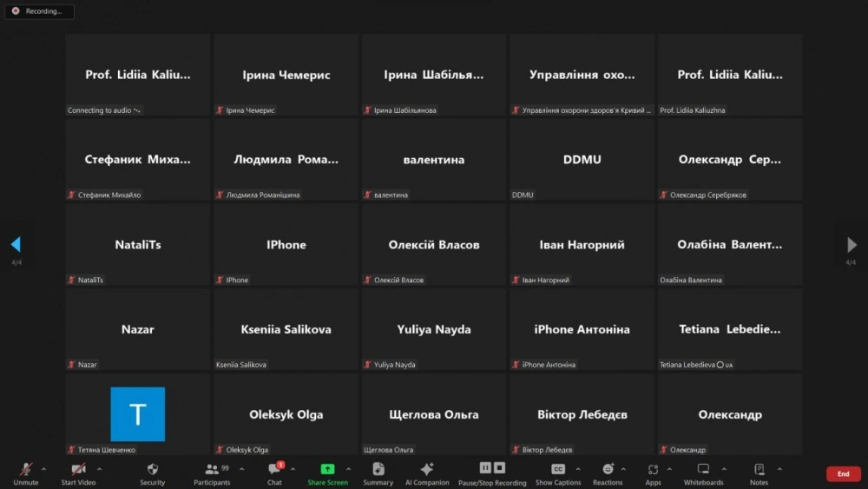
Task: Open the Chat panel
Action: point(274,474)
